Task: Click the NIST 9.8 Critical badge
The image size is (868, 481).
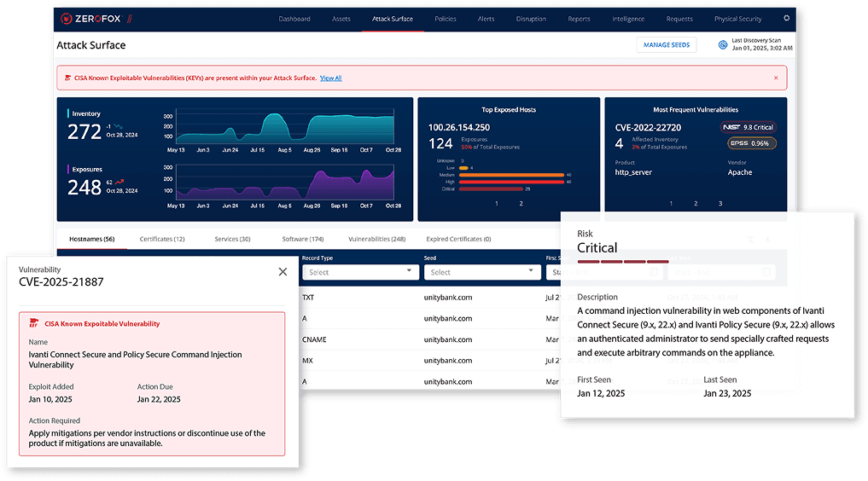Action: (748, 127)
